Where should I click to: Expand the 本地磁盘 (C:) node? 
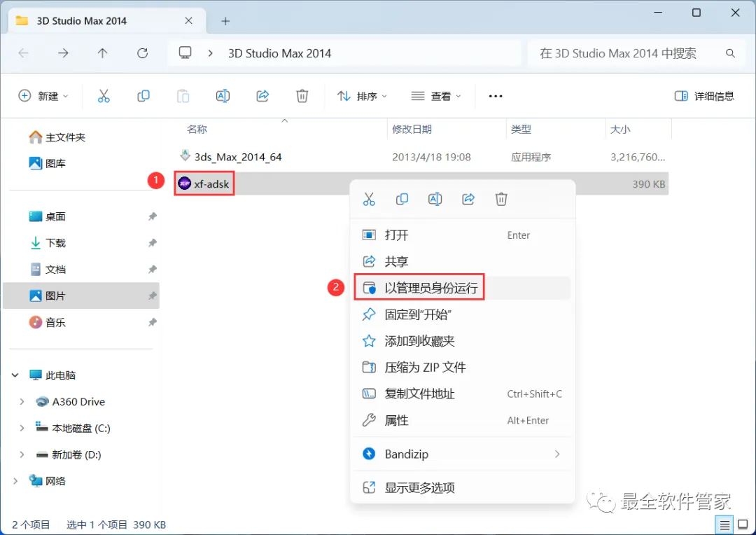click(22, 428)
